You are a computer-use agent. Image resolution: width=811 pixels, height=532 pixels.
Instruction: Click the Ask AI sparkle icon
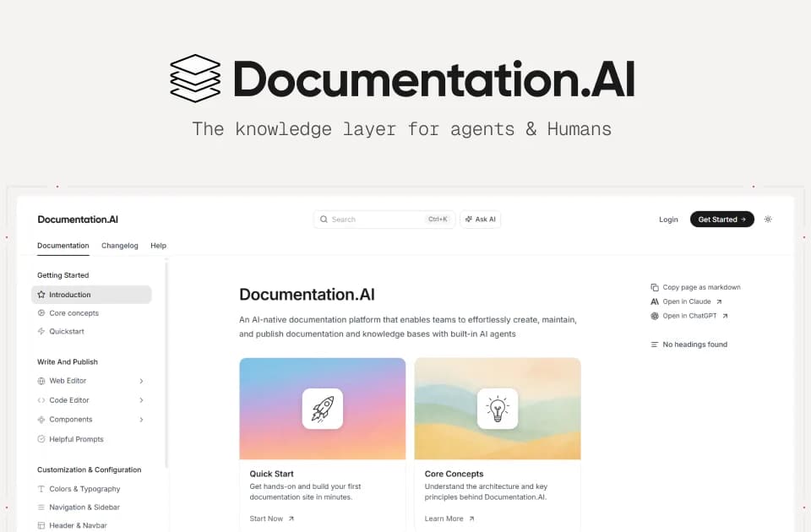469,220
